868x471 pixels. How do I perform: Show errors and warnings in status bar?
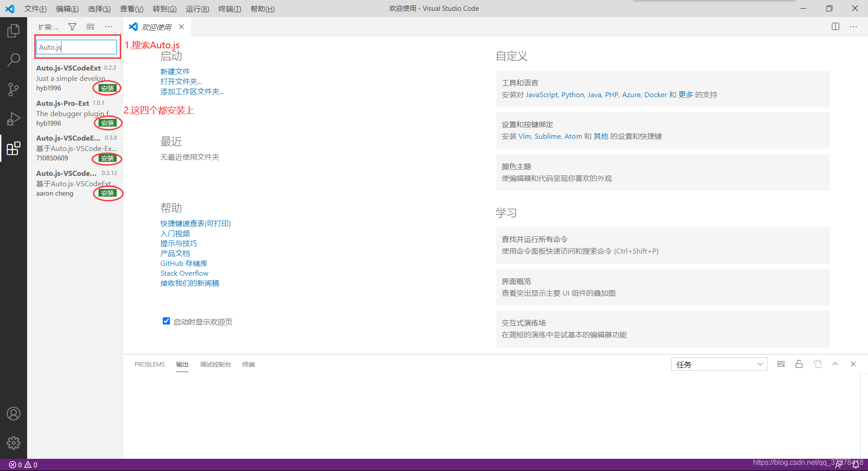pos(23,465)
